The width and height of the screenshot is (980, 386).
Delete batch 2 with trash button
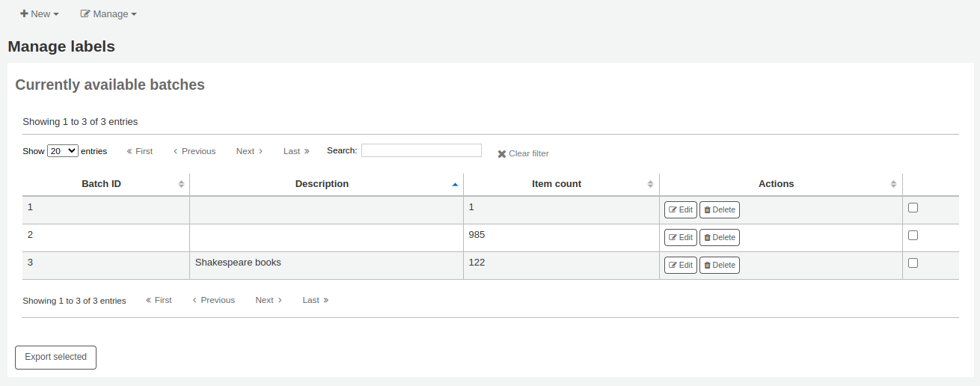719,238
